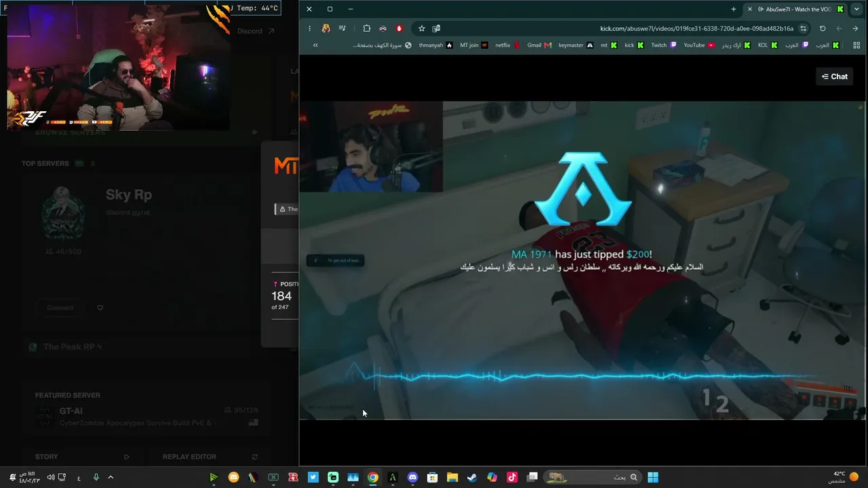This screenshot has width=868, height=488.
Task: Select the AbuSwe7l Watch the VOD tab
Action: point(795,9)
